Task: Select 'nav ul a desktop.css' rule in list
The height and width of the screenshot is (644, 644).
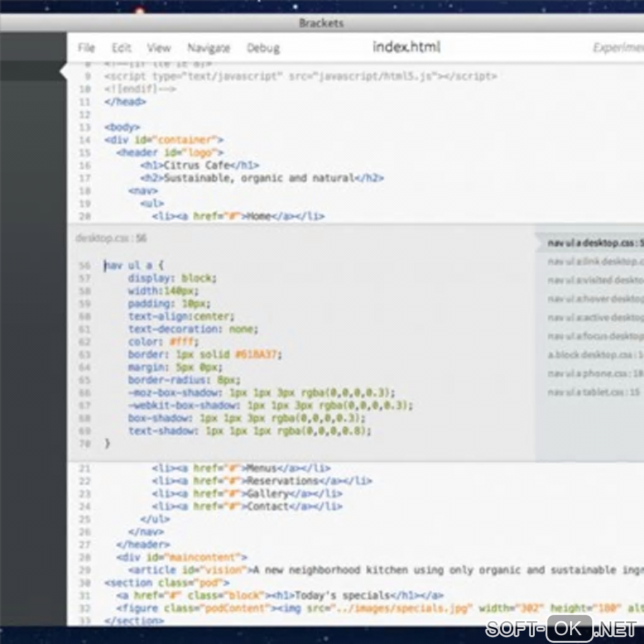Action: pyautogui.click(x=593, y=243)
